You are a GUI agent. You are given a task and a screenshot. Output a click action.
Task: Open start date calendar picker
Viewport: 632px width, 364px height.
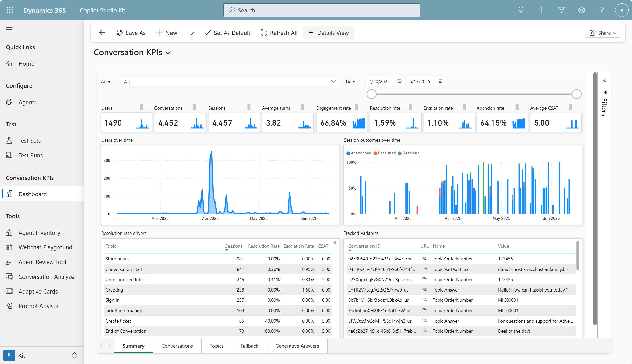400,81
